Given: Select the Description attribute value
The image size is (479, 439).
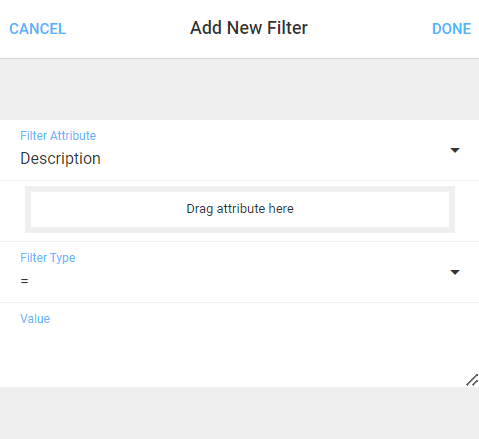Looking at the screenshot, I should [x=60, y=158].
